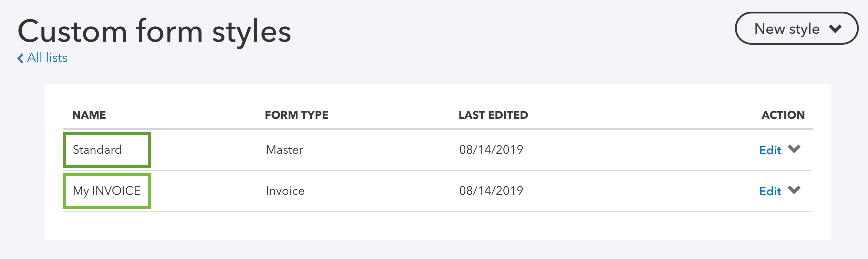868x259 pixels.
Task: Click the back chevron beside All lists
Action: point(20,58)
